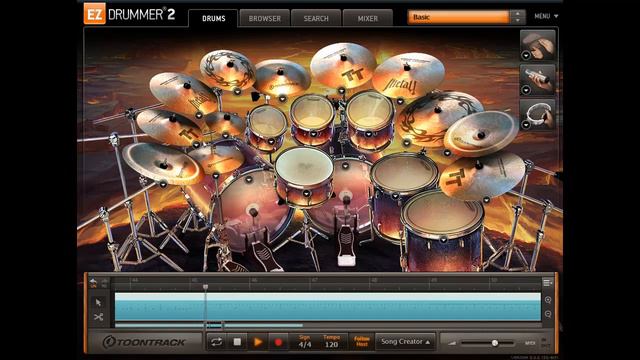Image resolution: width=640 pixels, height=360 pixels.
Task: Click the right kick drum pedal
Action: pyautogui.click(x=346, y=245)
